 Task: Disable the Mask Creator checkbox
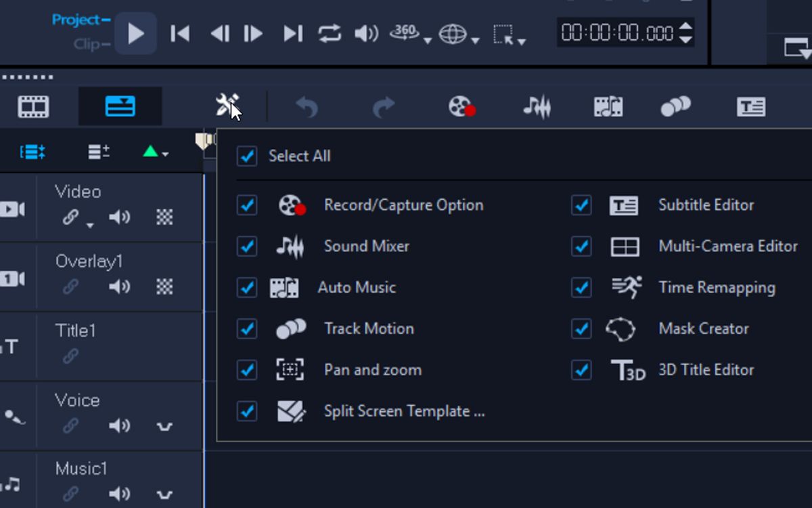click(x=581, y=329)
